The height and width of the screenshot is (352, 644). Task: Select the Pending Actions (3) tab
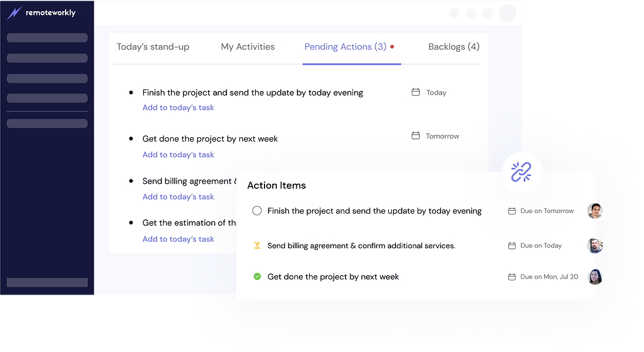coord(345,47)
